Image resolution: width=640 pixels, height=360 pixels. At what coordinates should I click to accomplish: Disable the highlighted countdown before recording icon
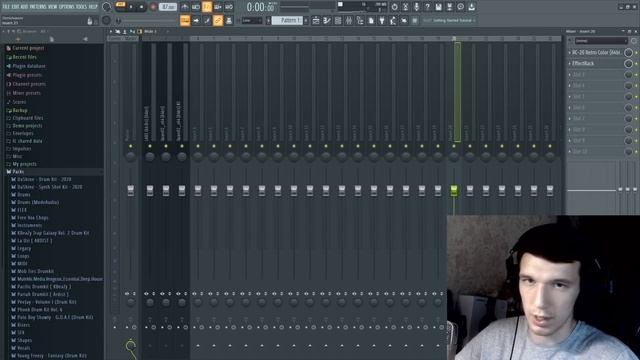coord(207,7)
